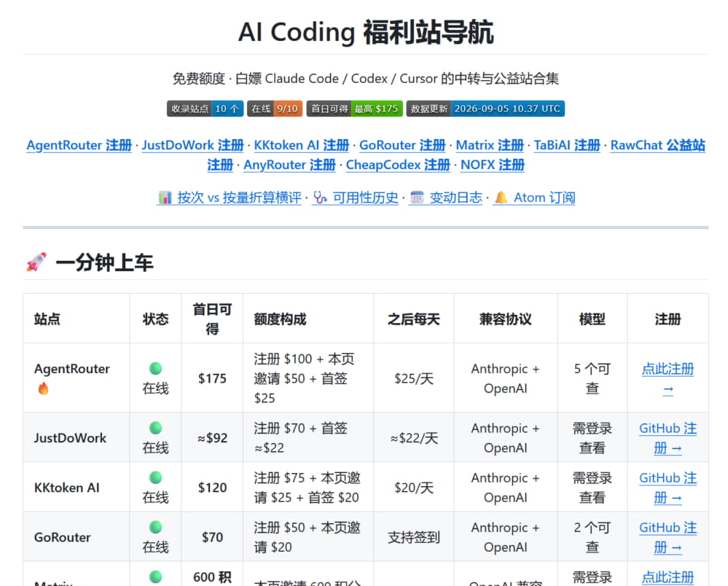
Task: Open the 可用性历史 link
Action: (x=355, y=198)
